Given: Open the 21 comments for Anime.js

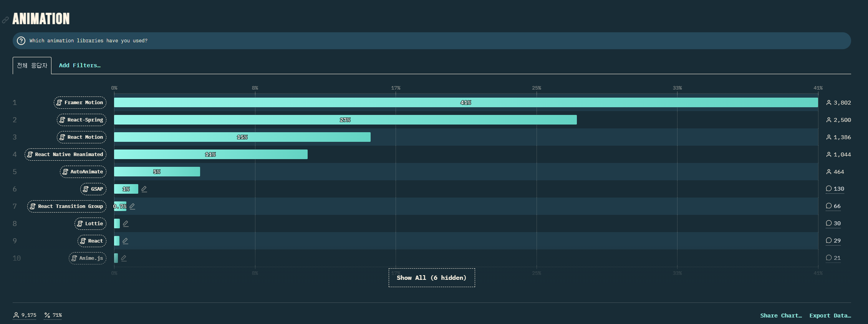Looking at the screenshot, I should [833, 258].
